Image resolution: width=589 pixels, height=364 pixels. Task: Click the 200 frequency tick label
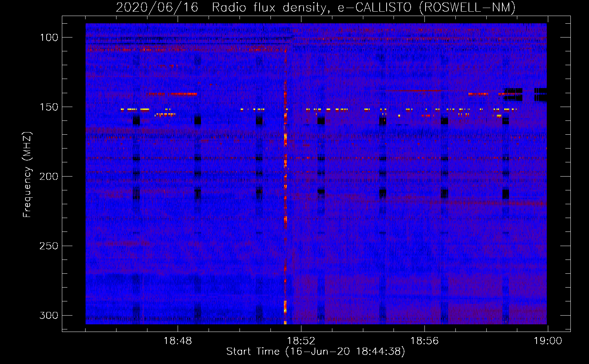click(x=49, y=177)
